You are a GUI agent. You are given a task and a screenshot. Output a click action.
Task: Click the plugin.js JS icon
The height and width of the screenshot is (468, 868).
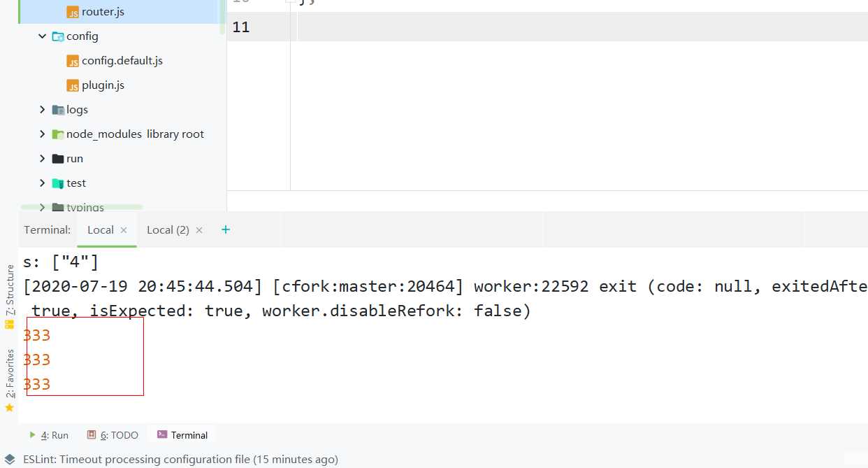coord(73,85)
